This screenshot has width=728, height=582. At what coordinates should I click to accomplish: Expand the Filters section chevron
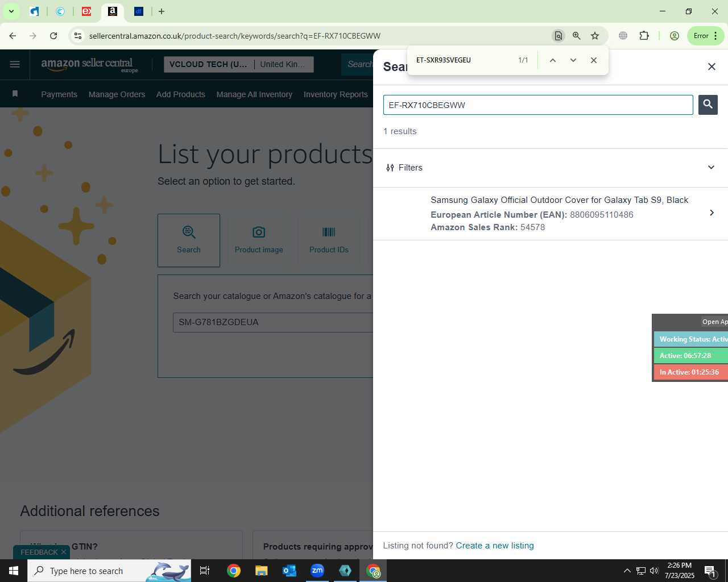[x=711, y=168]
